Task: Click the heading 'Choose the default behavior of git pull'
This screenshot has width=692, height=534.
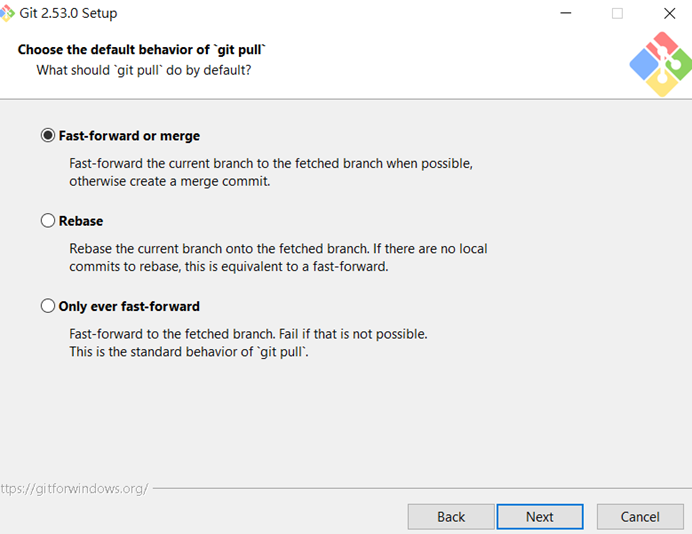Action: pos(142,50)
